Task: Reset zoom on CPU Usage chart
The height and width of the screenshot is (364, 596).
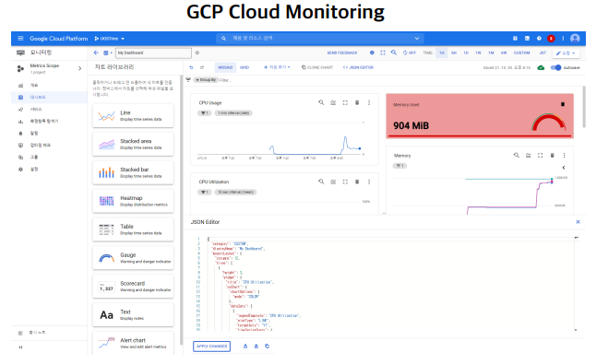Action: click(321, 103)
